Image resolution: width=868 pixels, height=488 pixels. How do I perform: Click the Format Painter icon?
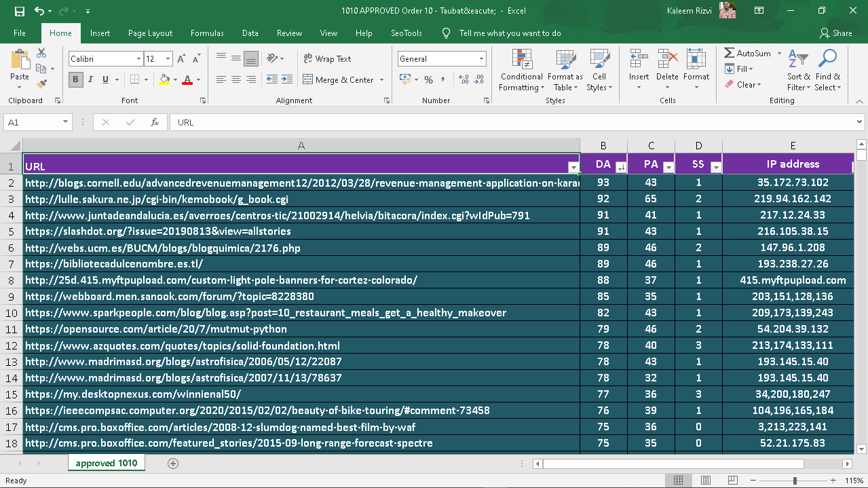click(41, 84)
